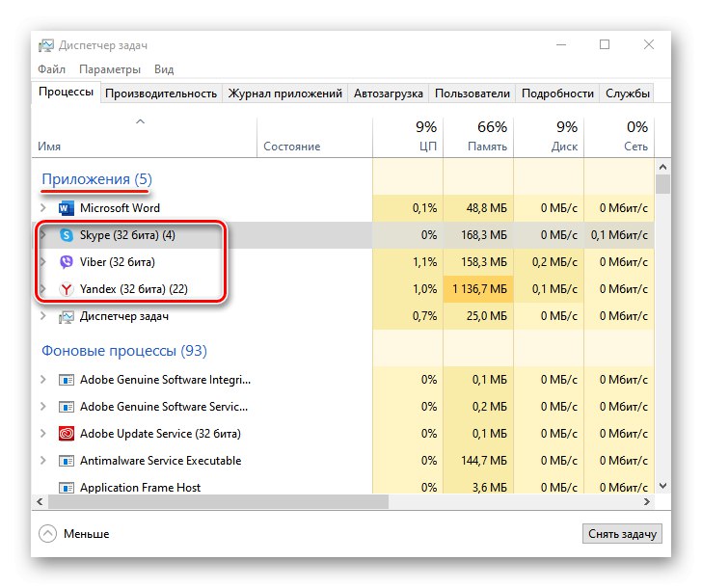Click the Yandex browser icon
Image resolution: width=702 pixels, height=588 pixels.
(67, 289)
